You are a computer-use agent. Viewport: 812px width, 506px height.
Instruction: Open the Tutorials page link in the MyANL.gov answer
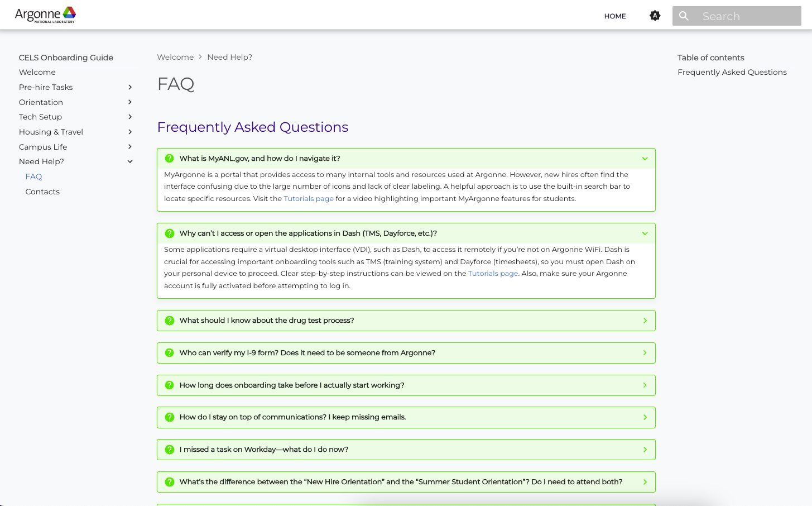coord(308,198)
